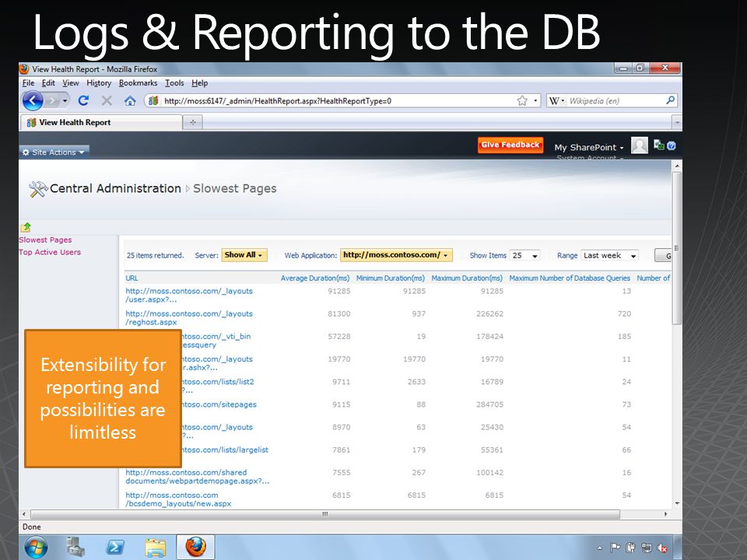Click the muted volume tray icon

point(661,548)
